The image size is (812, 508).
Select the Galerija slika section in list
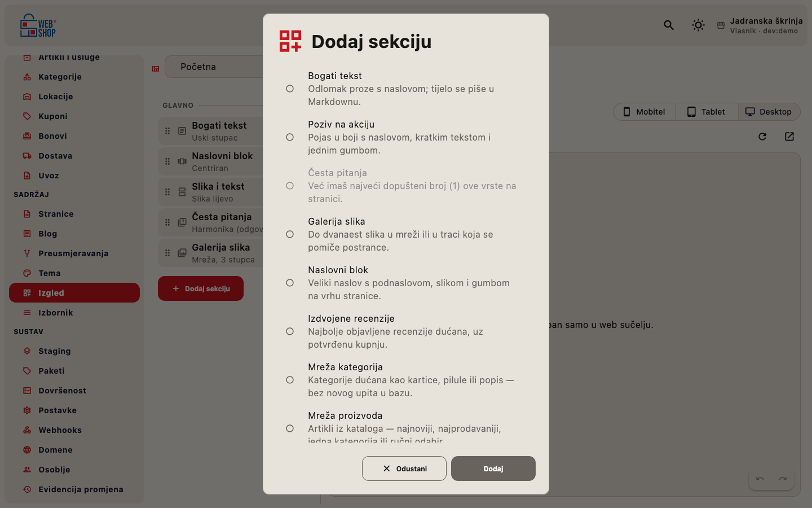[x=211, y=253]
